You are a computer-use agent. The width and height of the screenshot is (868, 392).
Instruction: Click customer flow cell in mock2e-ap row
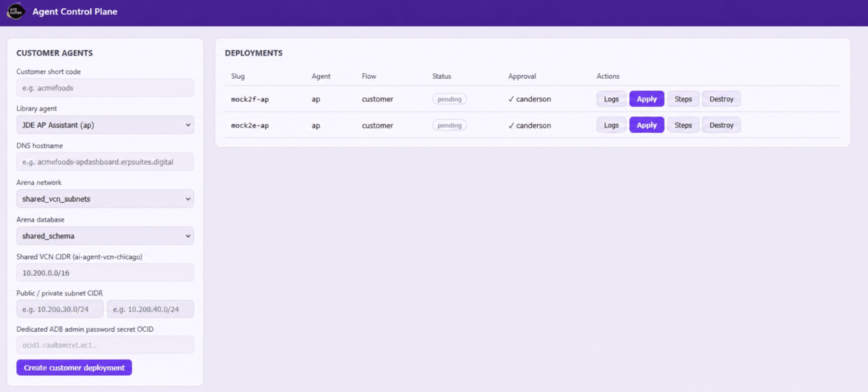[378, 125]
